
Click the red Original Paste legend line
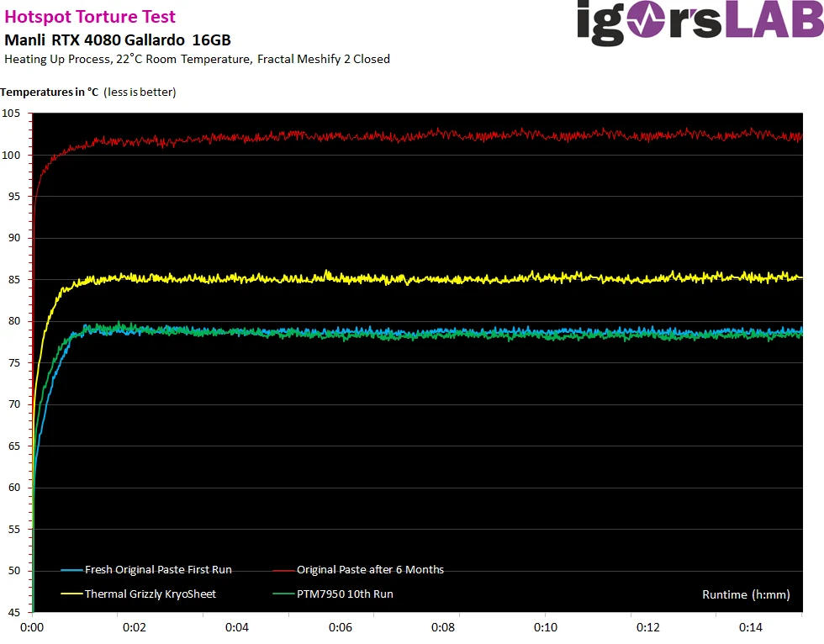(284, 570)
